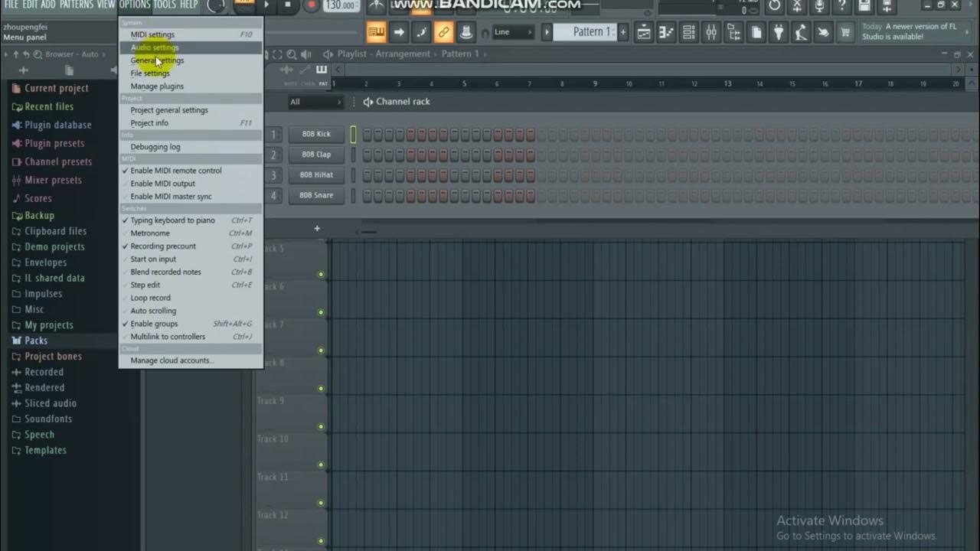
Task: Click the magnet snap icon beside Line
Action: coord(485,32)
